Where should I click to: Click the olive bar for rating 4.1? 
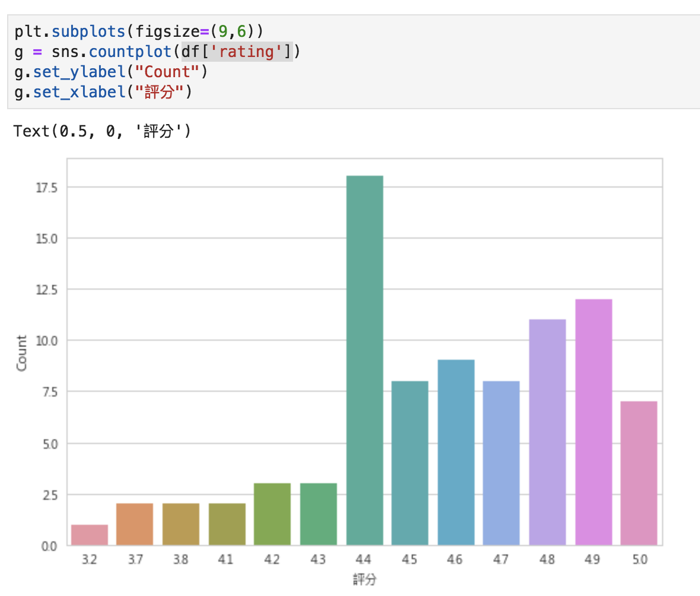click(227, 524)
